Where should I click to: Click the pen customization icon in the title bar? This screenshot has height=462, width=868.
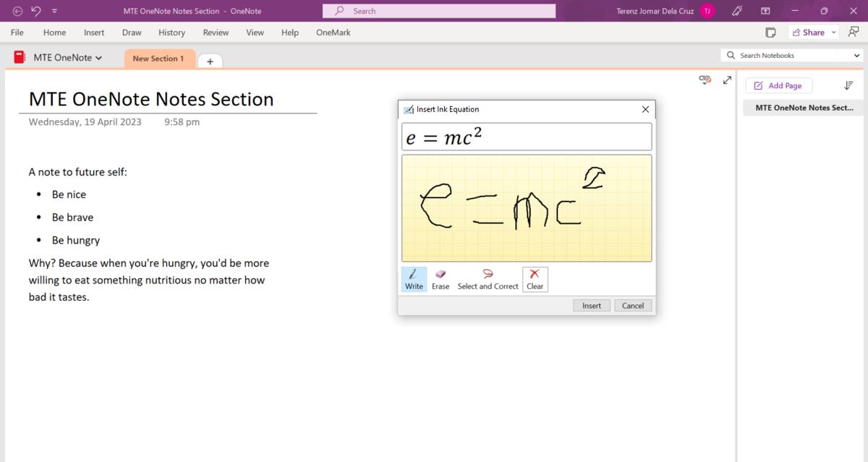[737, 10]
